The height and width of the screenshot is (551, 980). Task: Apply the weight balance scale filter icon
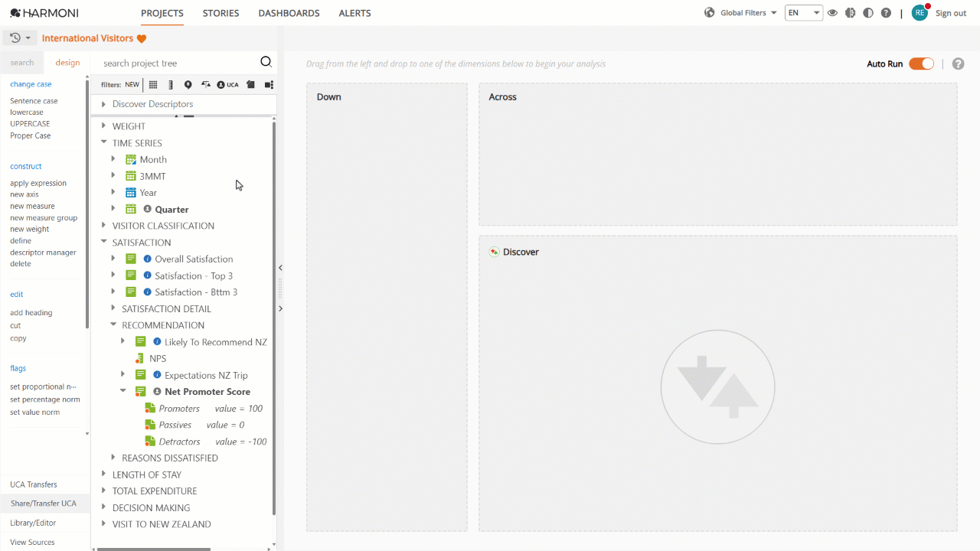coord(205,85)
